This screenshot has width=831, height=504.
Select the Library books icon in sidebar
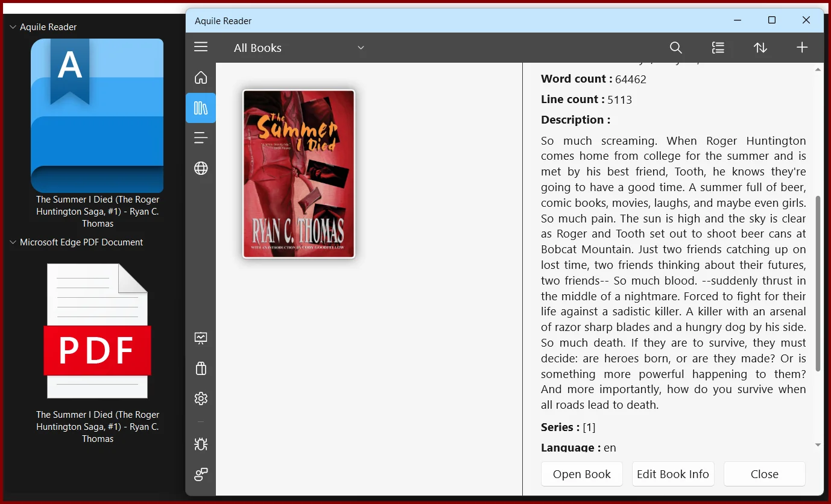201,108
